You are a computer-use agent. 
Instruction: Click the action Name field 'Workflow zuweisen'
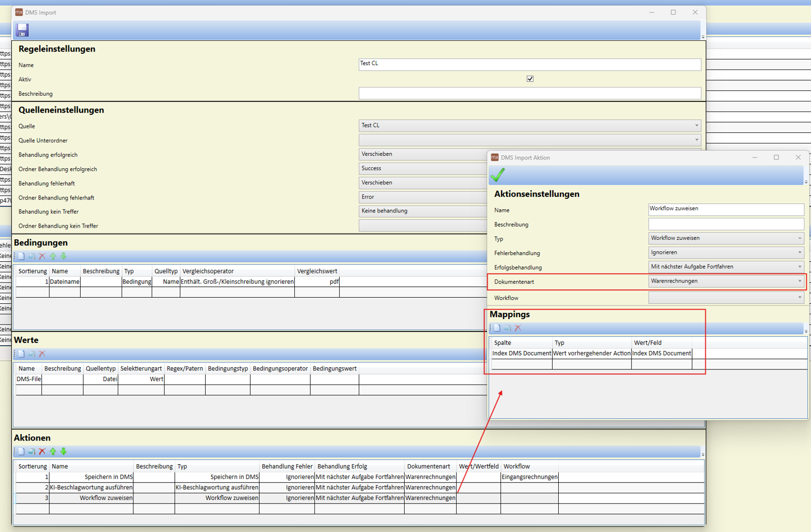726,209
